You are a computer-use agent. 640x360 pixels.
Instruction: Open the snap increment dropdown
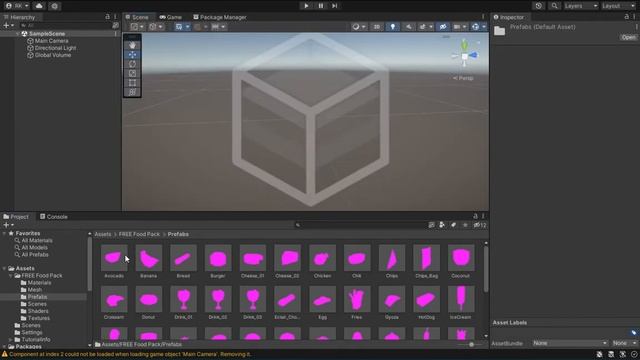tap(218, 27)
